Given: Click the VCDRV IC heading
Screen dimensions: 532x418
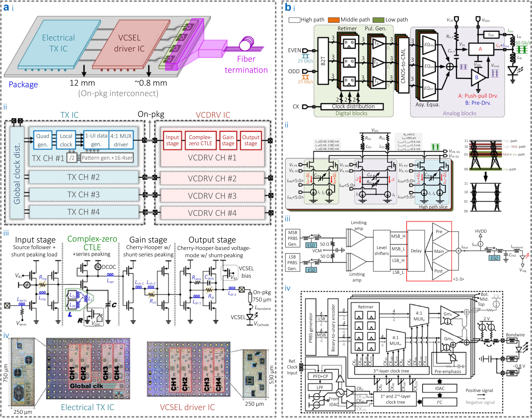Looking at the screenshot, I should tap(213, 115).
